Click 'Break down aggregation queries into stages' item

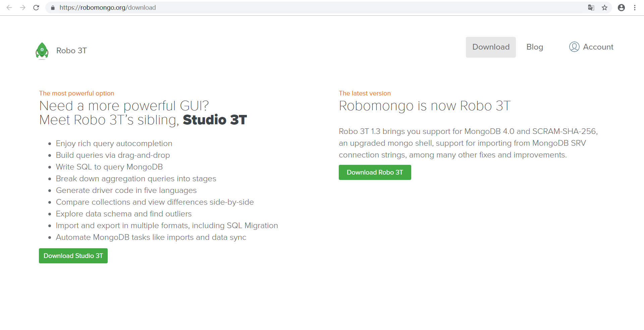pyautogui.click(x=136, y=179)
